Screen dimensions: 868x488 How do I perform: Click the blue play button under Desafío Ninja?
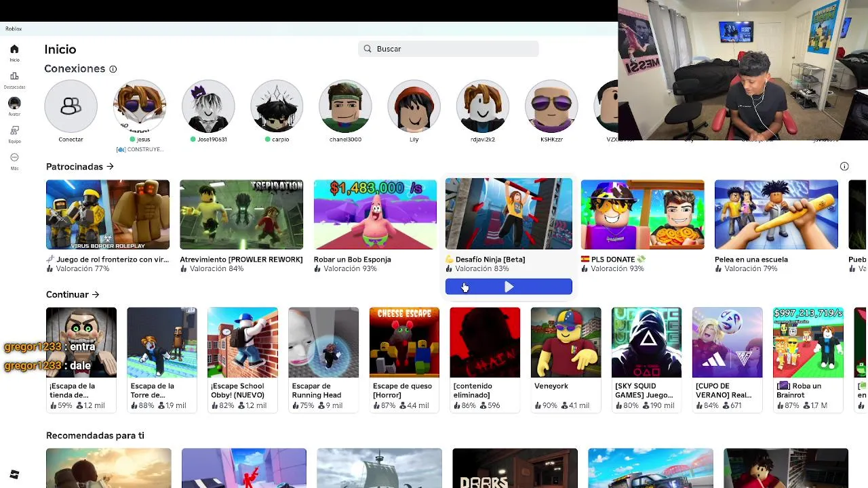coord(509,287)
